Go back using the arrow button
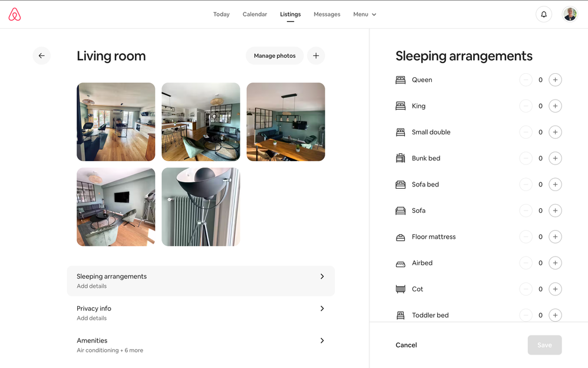Viewport: 588px width, 368px height. click(41, 56)
